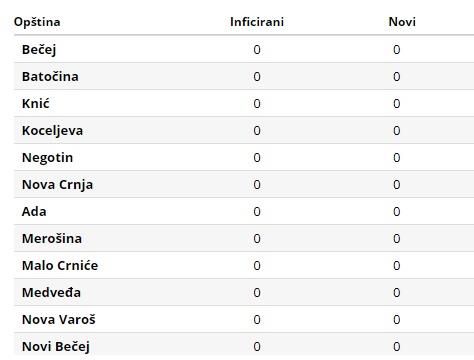Select the Bečej row name
Image resolution: width=474 pixels, height=360 pixels.
click(39, 50)
